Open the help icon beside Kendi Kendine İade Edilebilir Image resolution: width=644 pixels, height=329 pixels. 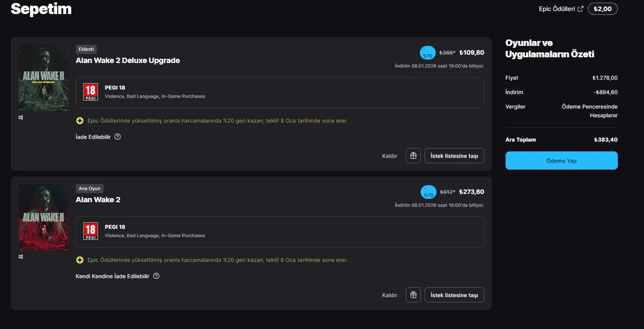coord(156,276)
